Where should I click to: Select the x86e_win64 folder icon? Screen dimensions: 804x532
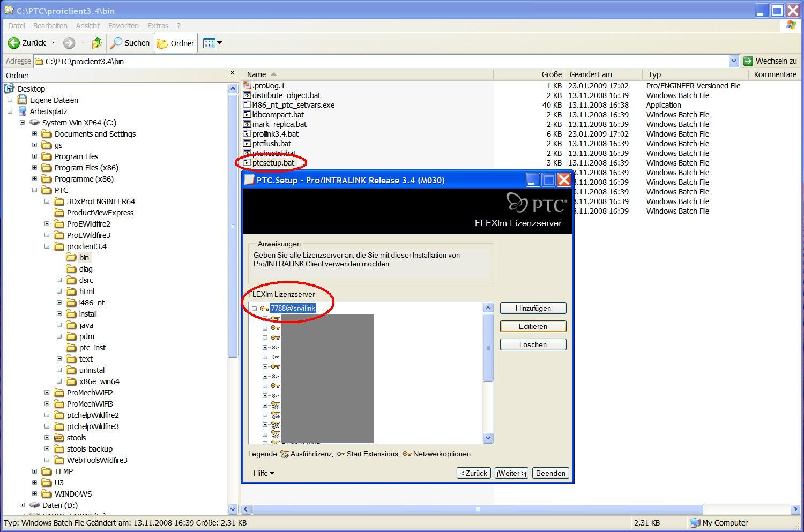71,381
